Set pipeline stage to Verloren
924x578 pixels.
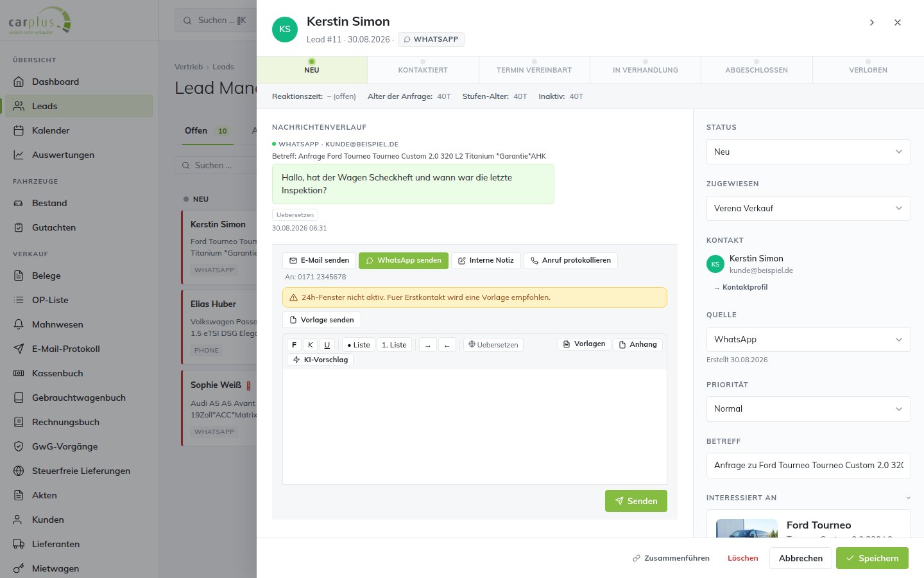[868, 70]
